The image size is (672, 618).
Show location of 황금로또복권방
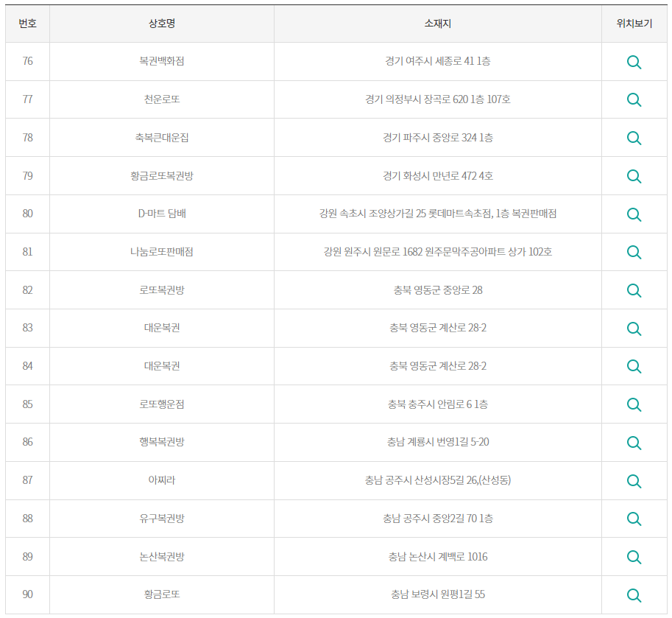pos(634,176)
